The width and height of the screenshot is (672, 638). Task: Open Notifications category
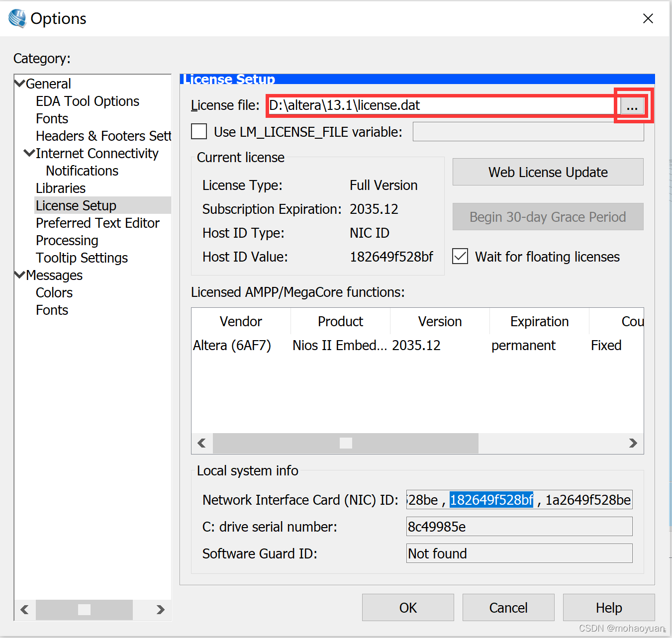82,171
